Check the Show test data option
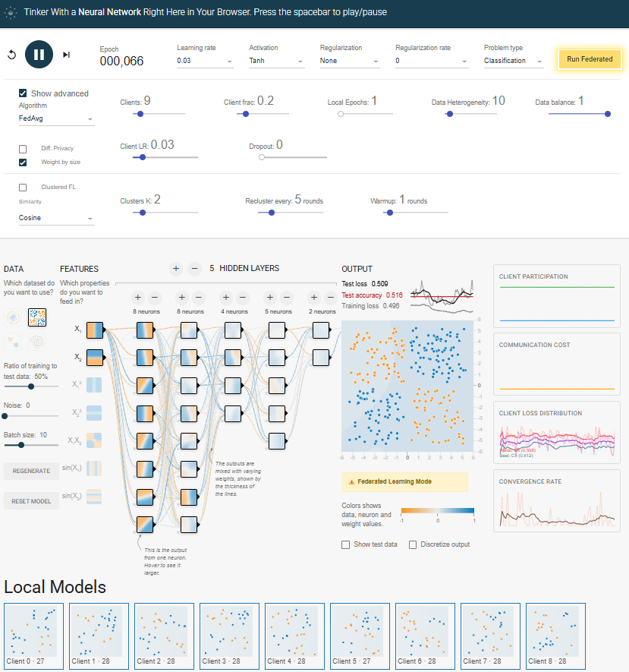 coord(346,544)
